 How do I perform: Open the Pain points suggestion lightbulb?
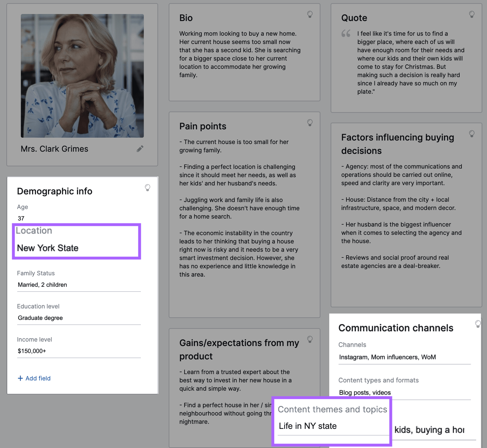tap(309, 123)
